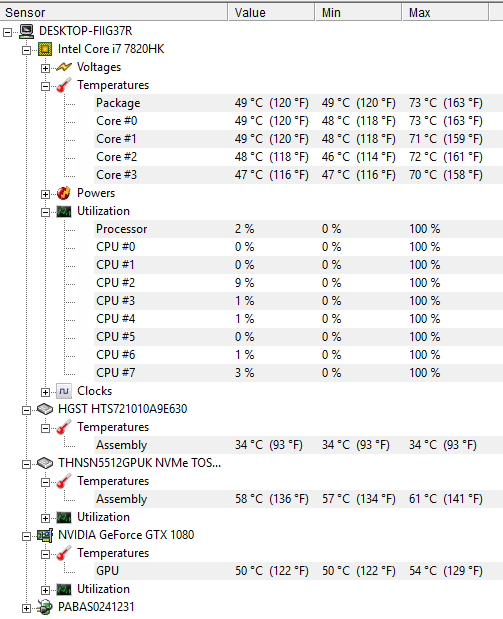503x619 pixels.
Task: Click the PABAS0241231 battery icon
Action: (x=45, y=607)
